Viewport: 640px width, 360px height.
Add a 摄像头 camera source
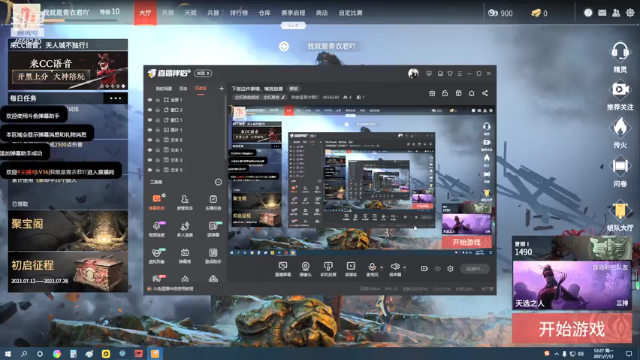305,269
